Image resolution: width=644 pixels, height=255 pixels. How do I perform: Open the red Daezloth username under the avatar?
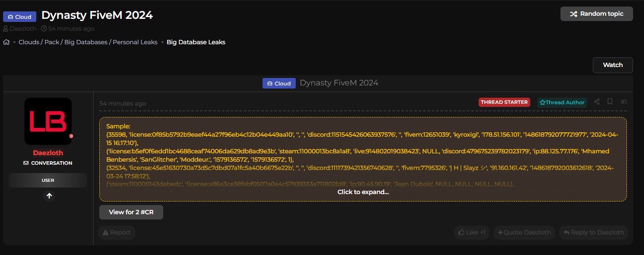click(48, 153)
